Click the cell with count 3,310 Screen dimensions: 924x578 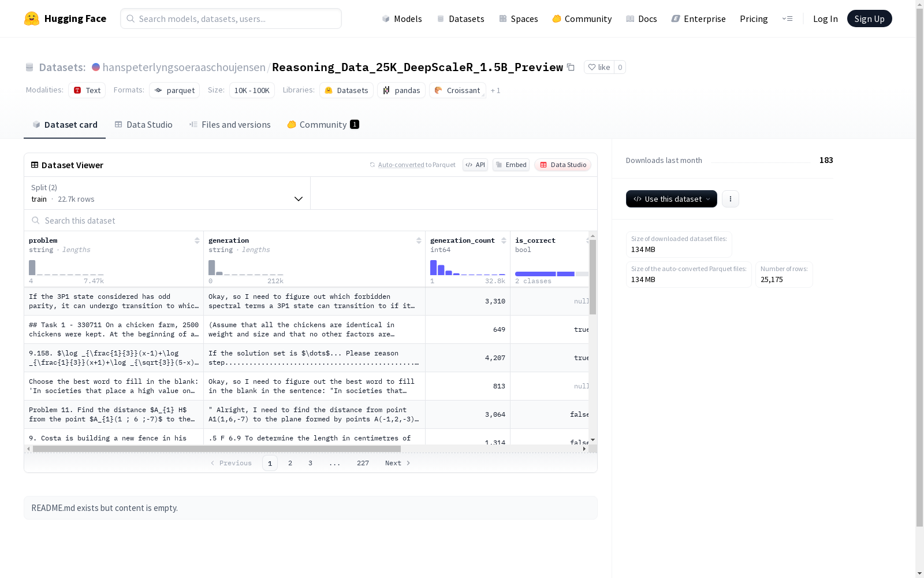click(468, 301)
